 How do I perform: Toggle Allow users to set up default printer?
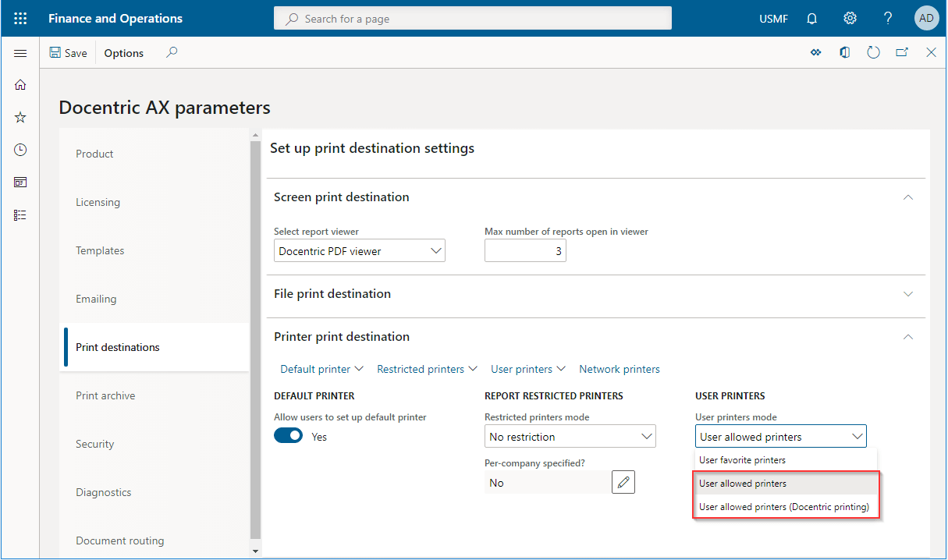coord(288,436)
